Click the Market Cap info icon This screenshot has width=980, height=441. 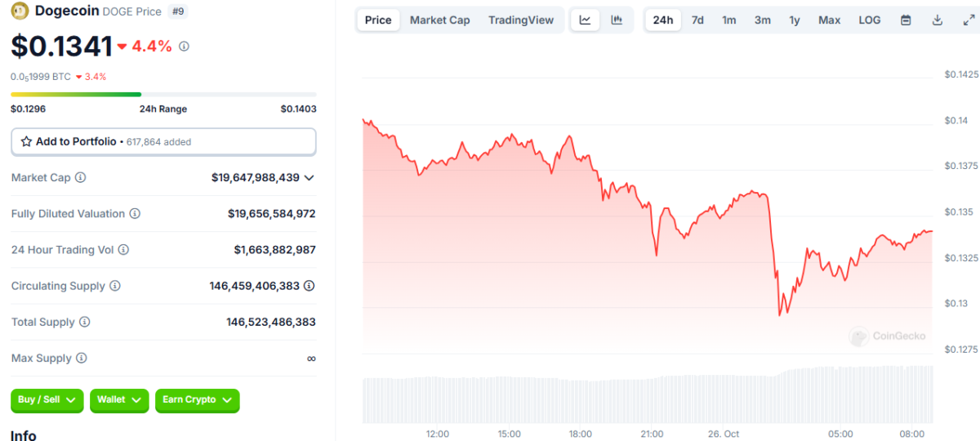(80, 177)
